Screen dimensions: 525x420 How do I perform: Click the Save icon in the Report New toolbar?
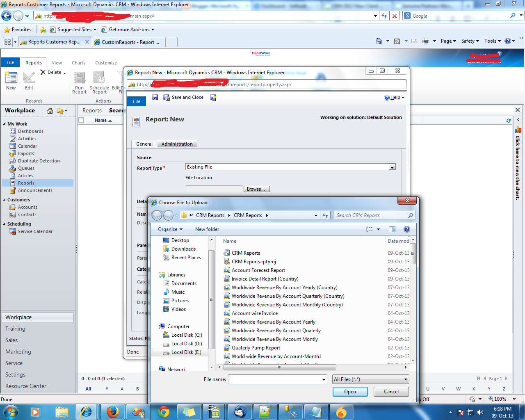(155, 97)
